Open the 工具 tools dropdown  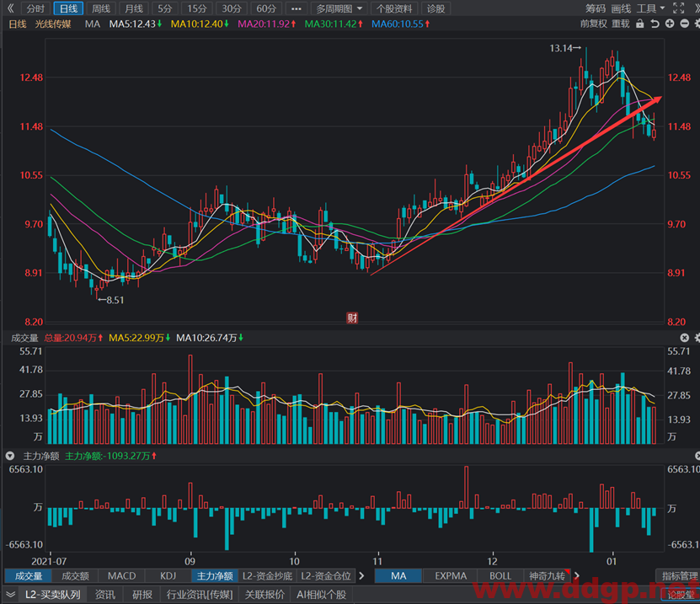point(650,8)
